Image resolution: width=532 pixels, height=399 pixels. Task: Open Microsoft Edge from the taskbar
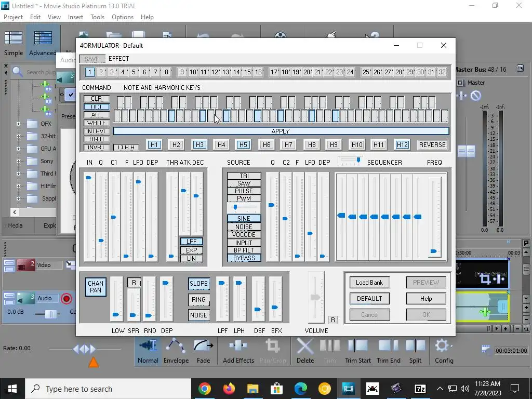(x=301, y=389)
